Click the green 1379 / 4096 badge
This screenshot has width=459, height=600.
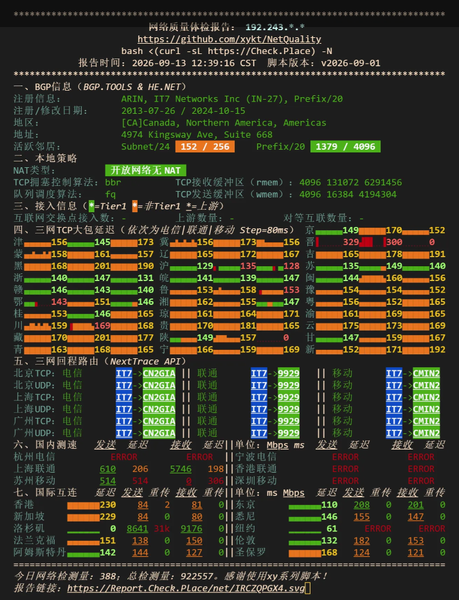point(345,147)
